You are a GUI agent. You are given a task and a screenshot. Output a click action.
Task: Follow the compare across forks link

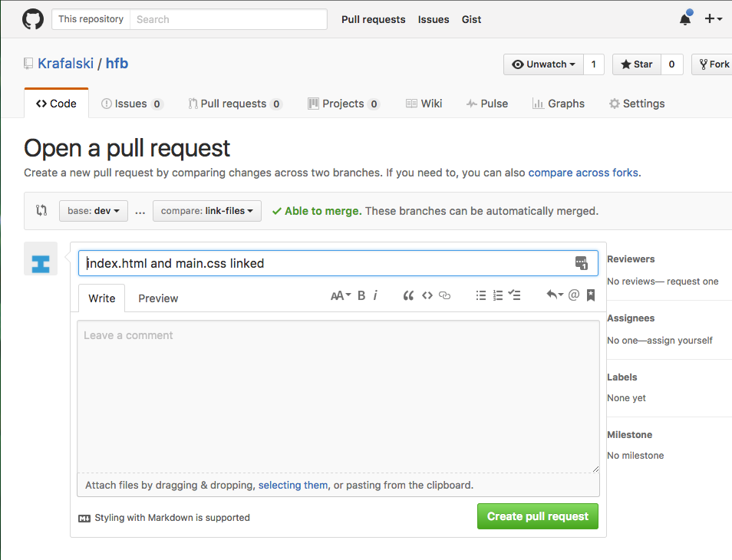point(583,173)
